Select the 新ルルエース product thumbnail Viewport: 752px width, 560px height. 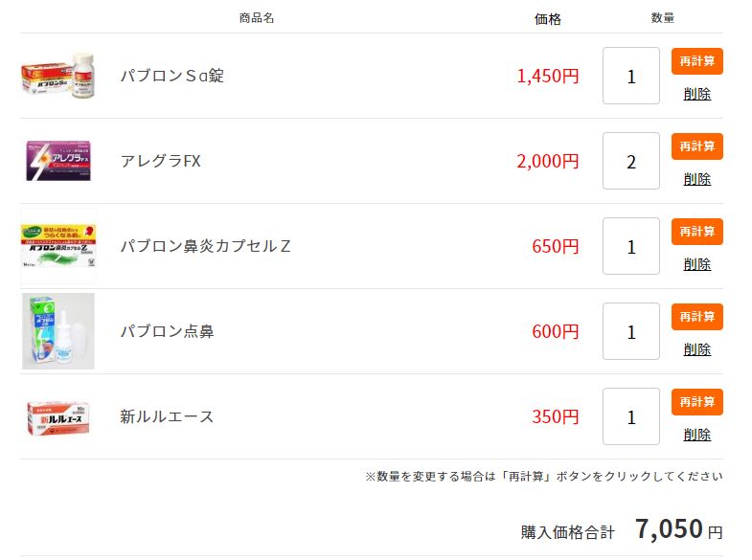(58, 417)
